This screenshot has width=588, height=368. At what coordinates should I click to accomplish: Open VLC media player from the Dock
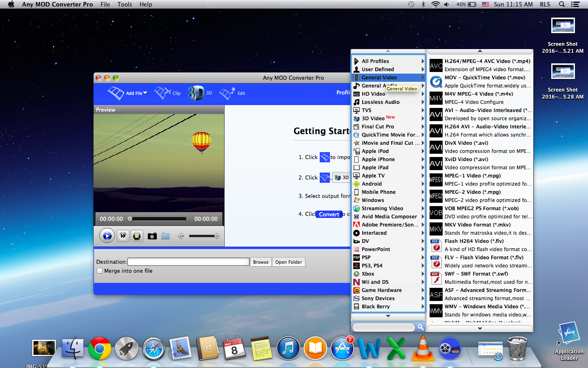423,348
